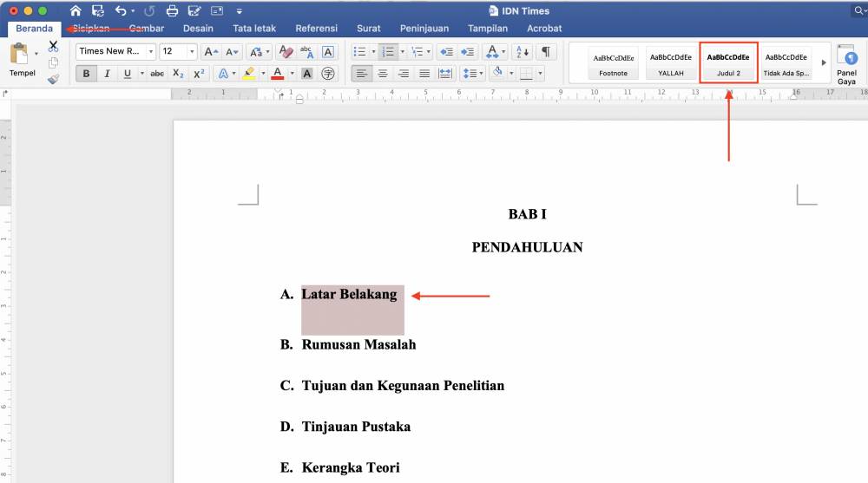Select the Beranda tab
This screenshot has width=868, height=483.
point(35,29)
